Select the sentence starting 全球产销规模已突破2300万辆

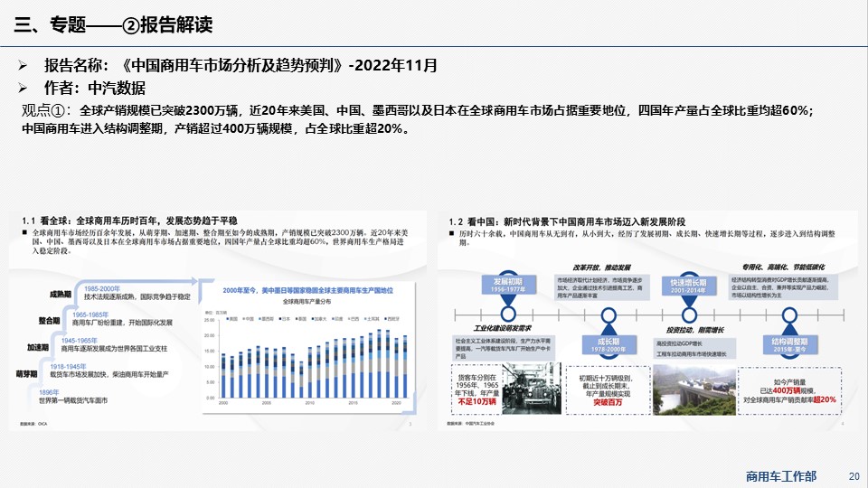(446, 110)
